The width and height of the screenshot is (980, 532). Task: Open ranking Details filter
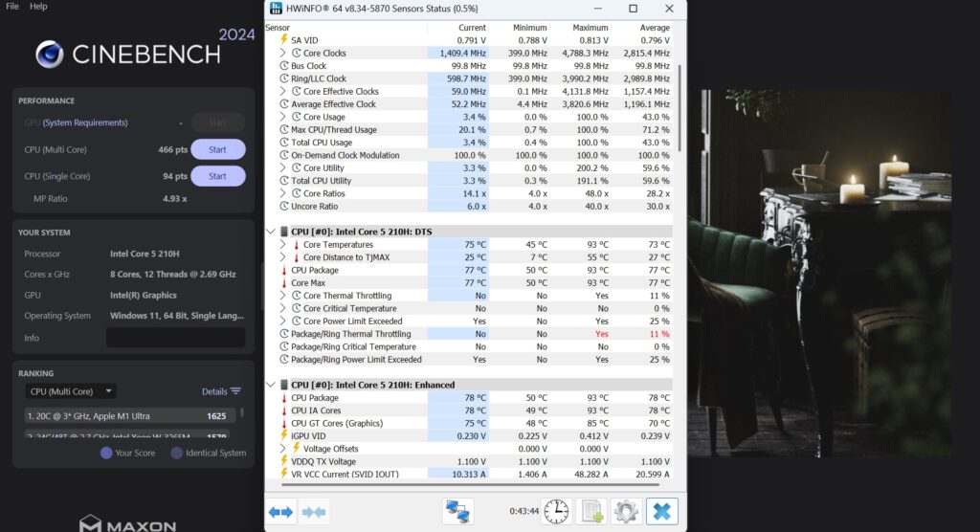[221, 391]
